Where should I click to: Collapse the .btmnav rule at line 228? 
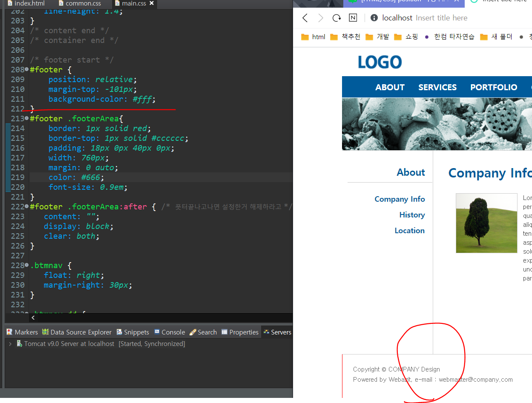click(27, 265)
